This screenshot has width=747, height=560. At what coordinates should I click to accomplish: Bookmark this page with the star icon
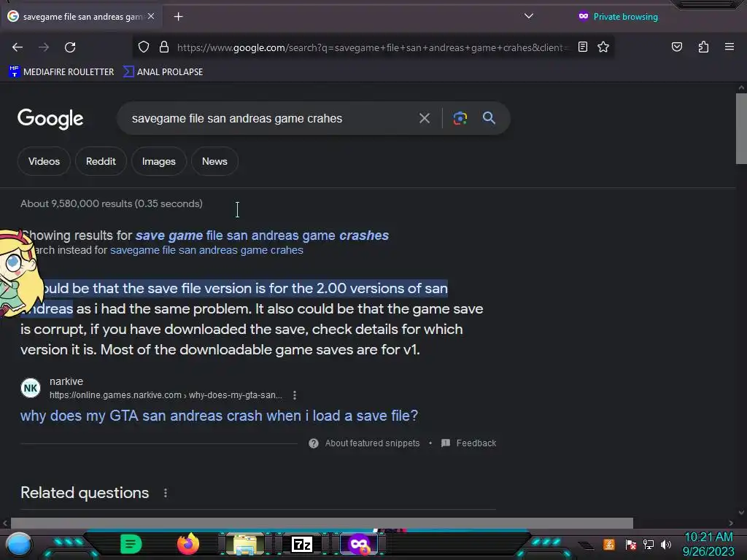(x=603, y=47)
